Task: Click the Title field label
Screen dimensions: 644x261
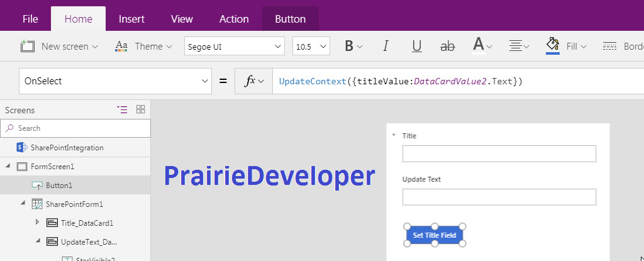Action: click(409, 136)
